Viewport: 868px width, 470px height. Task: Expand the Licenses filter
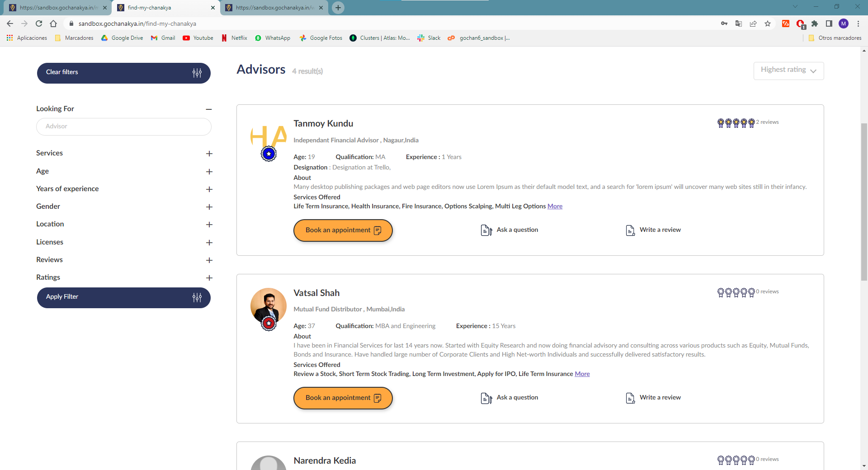pos(209,243)
